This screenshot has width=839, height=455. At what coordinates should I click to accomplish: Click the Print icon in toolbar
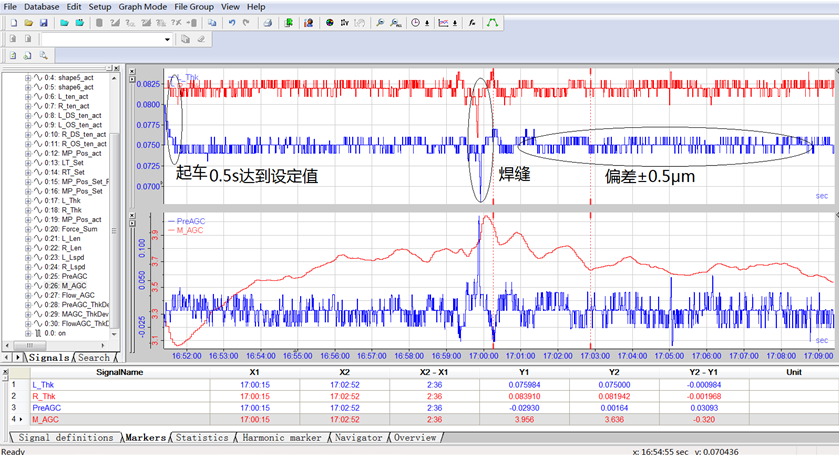pos(267,22)
